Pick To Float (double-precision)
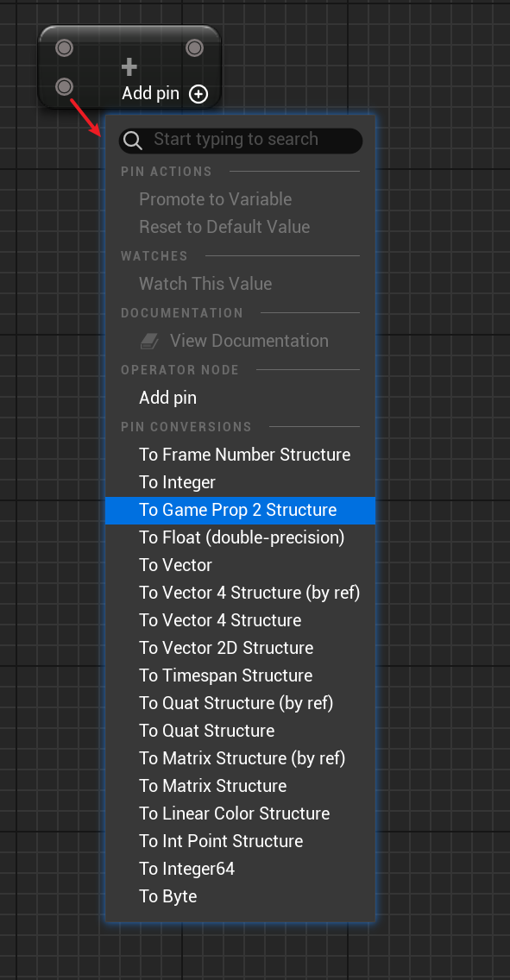510x980 pixels. [x=240, y=537]
